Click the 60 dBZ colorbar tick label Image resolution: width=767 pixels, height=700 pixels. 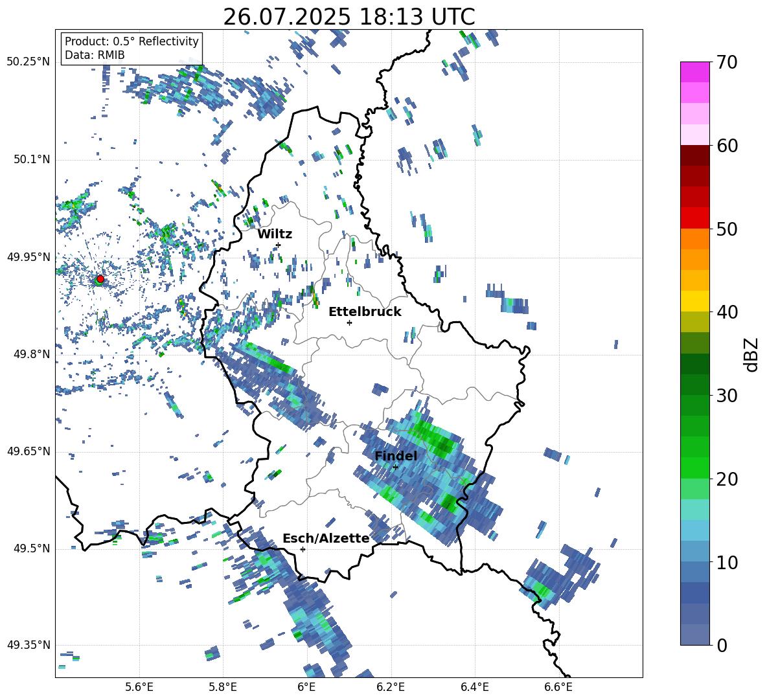[726, 146]
